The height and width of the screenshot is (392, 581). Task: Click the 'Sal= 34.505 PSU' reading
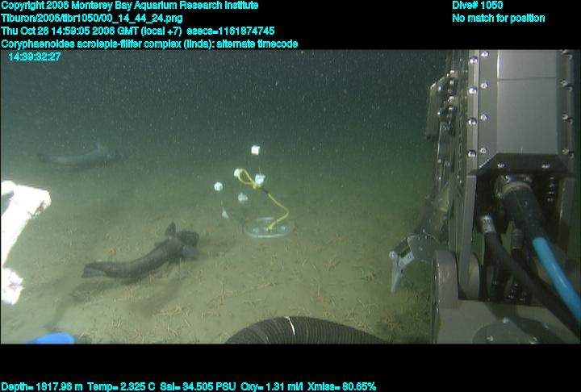198,387
